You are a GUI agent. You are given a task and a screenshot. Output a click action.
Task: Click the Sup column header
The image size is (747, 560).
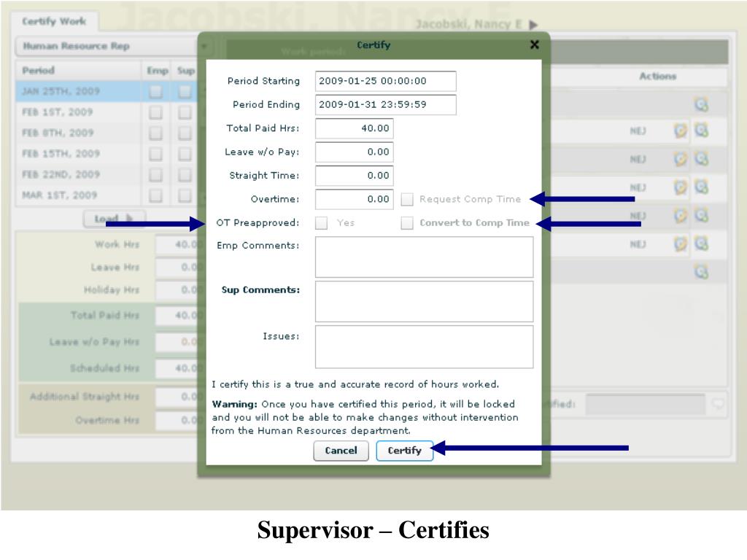[186, 71]
